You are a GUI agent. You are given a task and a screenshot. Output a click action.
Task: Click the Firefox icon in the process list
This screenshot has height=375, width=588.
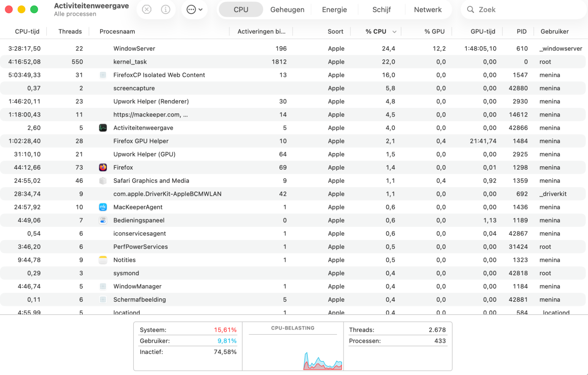[x=103, y=167]
